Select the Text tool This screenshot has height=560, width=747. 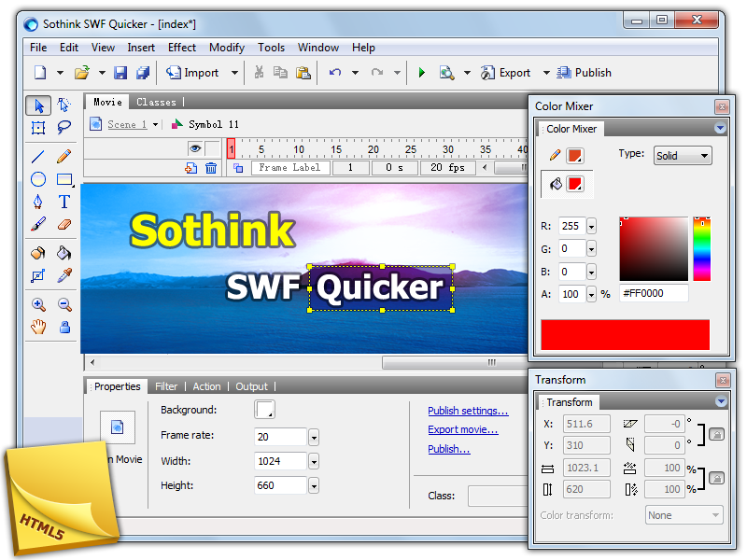[64, 202]
